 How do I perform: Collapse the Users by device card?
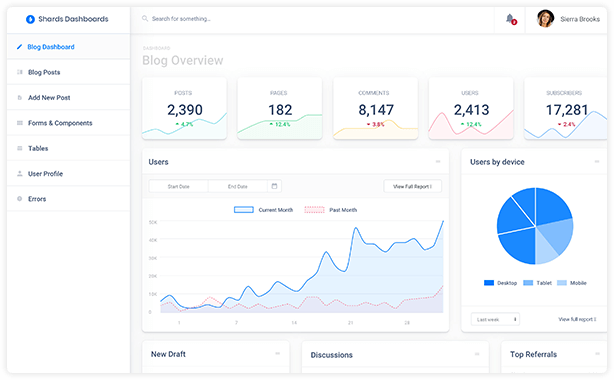[597, 161]
